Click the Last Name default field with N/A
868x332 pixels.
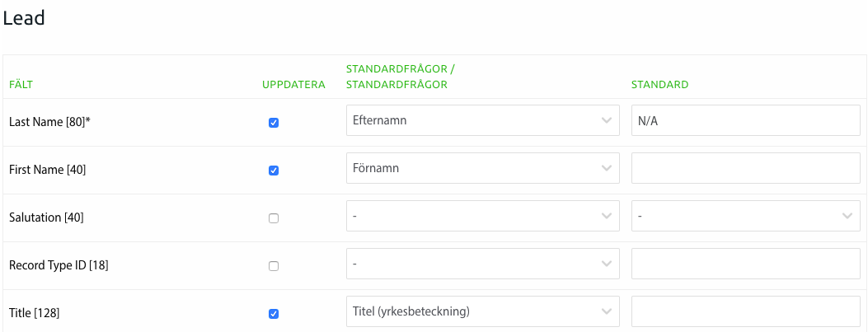pyautogui.click(x=745, y=120)
